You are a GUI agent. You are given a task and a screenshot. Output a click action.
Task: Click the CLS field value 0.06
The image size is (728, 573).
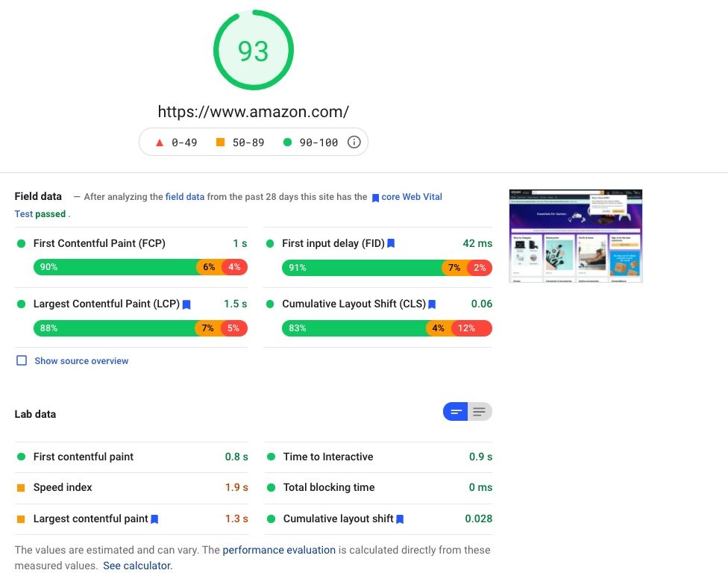click(481, 304)
